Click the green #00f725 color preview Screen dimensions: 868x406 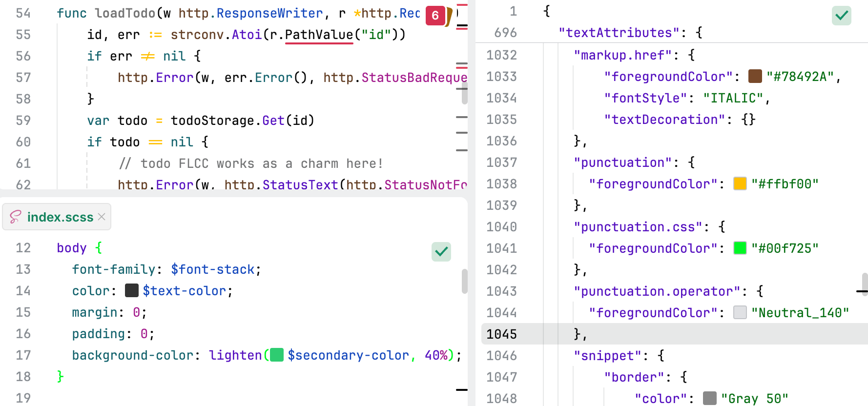(740, 248)
